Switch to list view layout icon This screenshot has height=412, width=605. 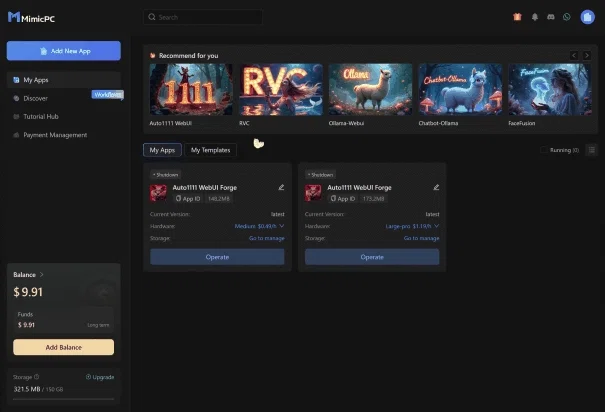pyautogui.click(x=591, y=150)
